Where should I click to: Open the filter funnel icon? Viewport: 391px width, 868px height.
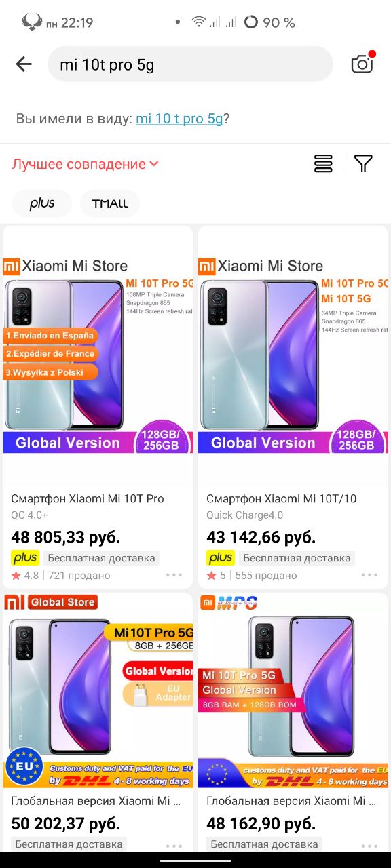[x=364, y=163]
